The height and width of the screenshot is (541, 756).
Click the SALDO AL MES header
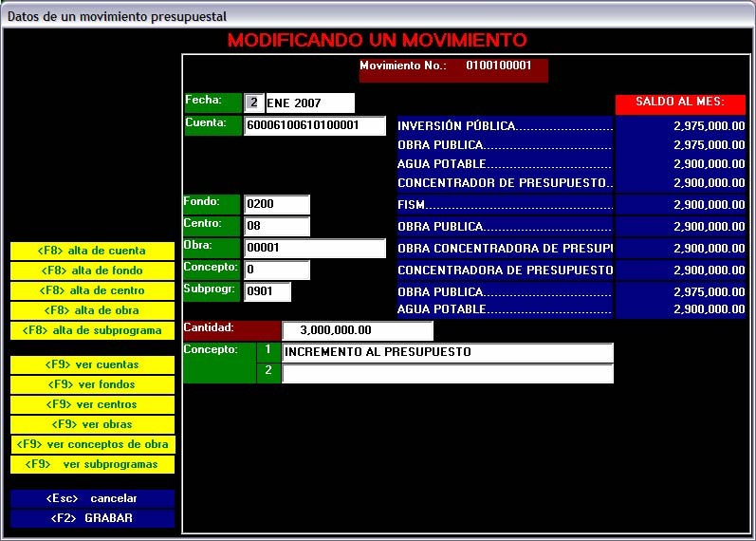click(x=680, y=104)
